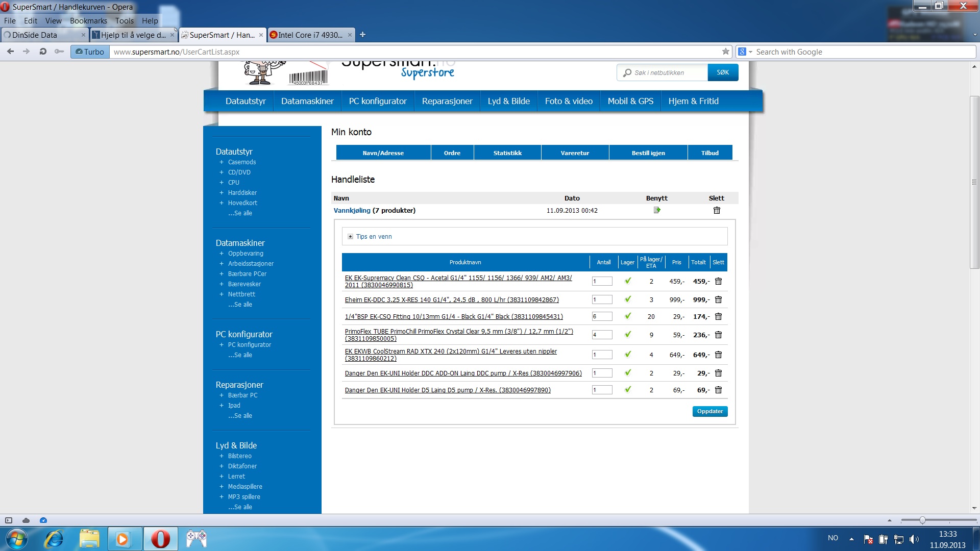Open the Reparasjoner navigation item
The width and height of the screenshot is (980, 551).
pos(447,101)
